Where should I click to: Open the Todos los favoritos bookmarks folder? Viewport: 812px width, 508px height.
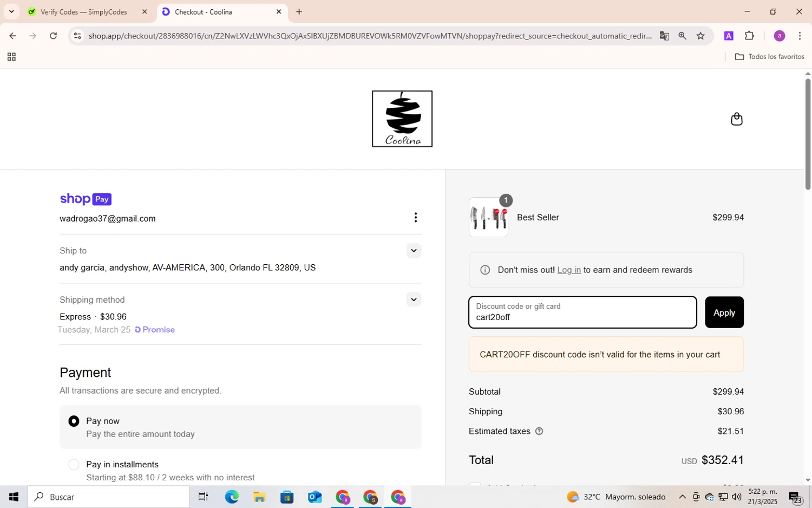(769, 57)
